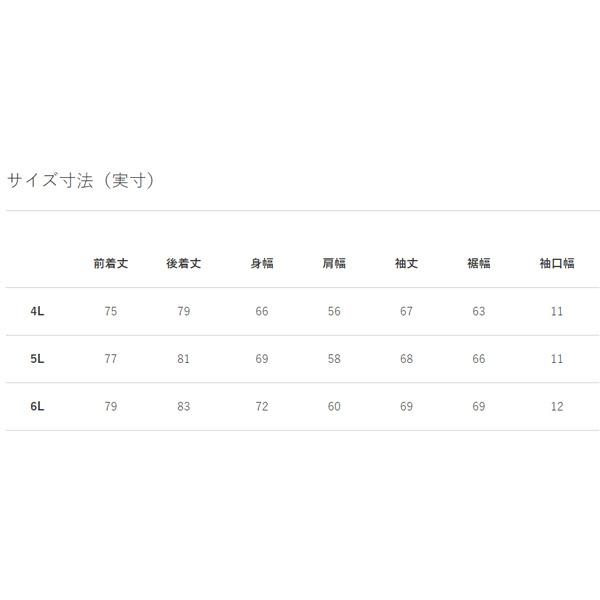The image size is (600, 600).
Task: Select the 4L 肩幅 value 56
Action: (334, 311)
